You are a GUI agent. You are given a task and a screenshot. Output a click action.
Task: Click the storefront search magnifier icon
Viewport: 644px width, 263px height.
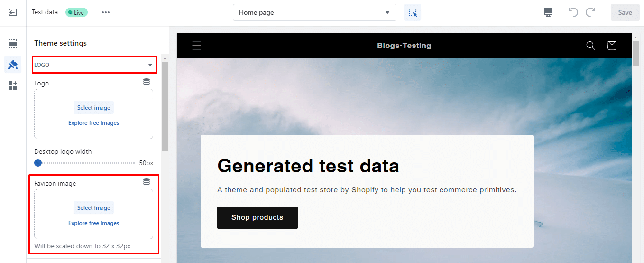tap(590, 46)
